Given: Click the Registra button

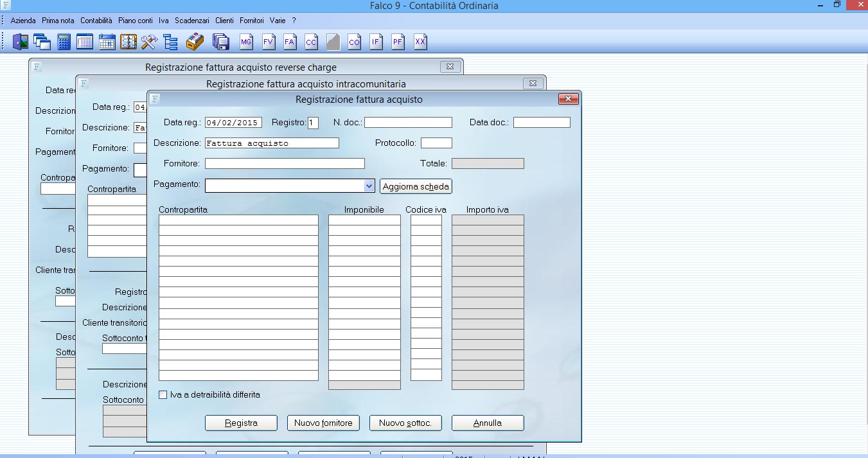Looking at the screenshot, I should (241, 423).
